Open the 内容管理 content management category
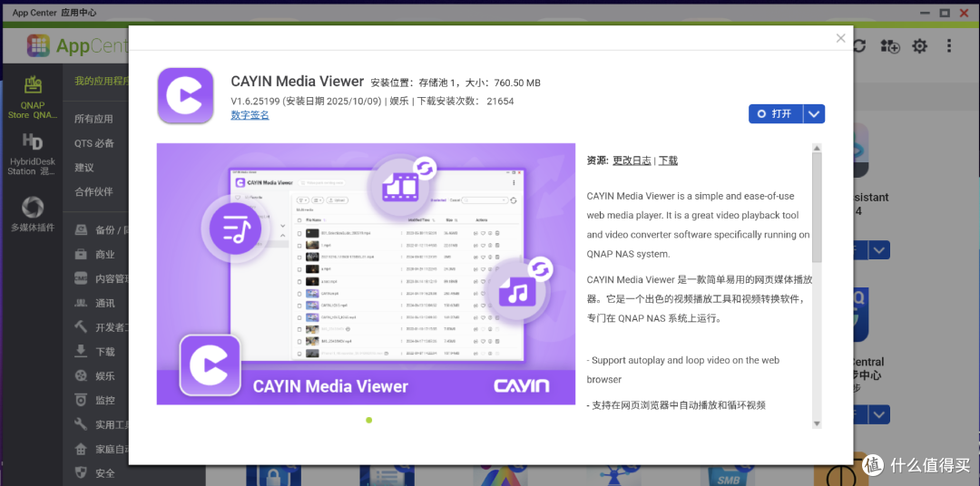 point(102,278)
